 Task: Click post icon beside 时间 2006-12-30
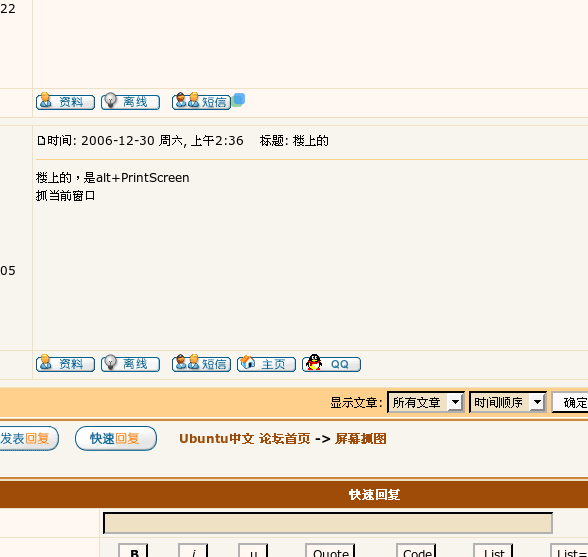[41, 141]
